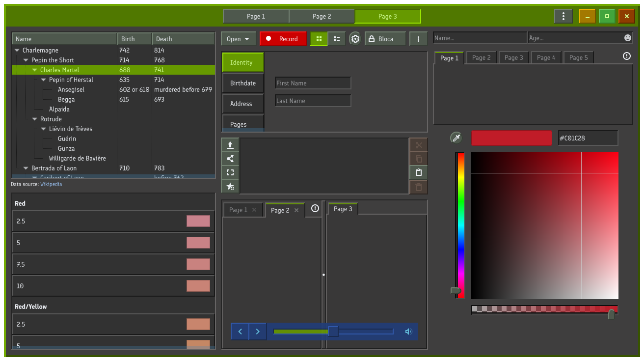Collapse the Rotrude tree node
Screen dimensions: 644x361
pyautogui.click(x=35, y=119)
